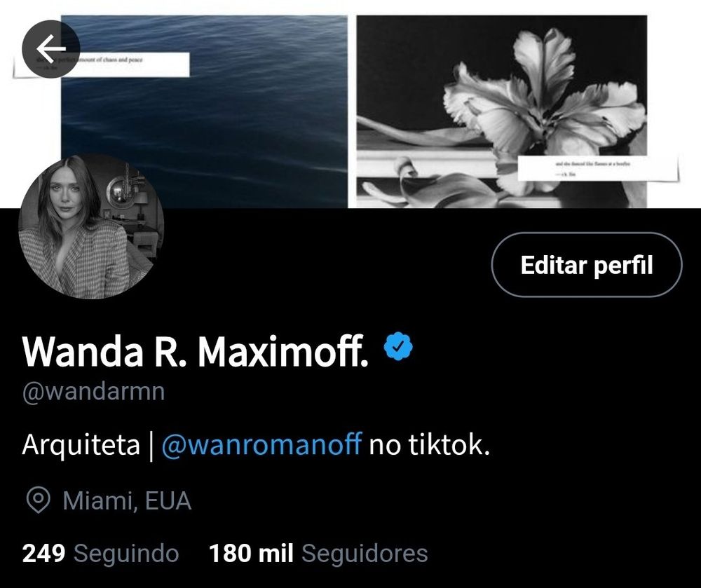
Task: Click the quote card over ocean image
Action: coord(102,64)
